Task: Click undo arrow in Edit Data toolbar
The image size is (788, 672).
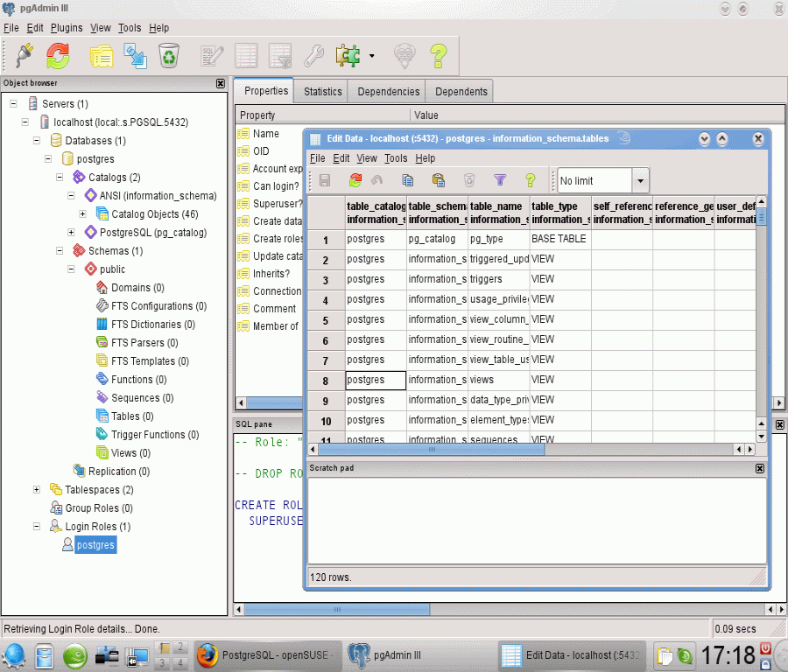Action: 376,180
